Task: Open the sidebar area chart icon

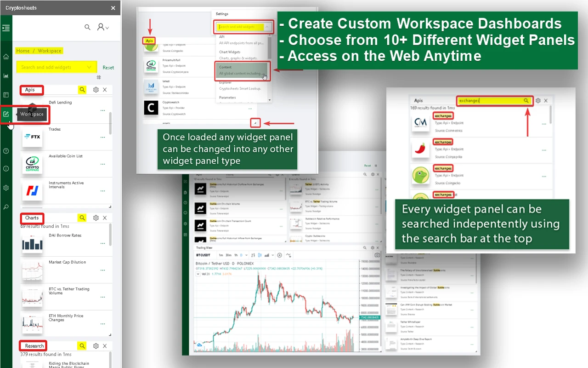Action: pyautogui.click(x=6, y=76)
